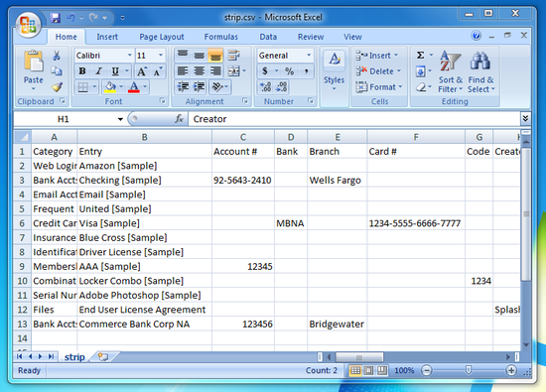This screenshot has height=392, width=546.
Task: Shrink the font size
Action: (157, 71)
